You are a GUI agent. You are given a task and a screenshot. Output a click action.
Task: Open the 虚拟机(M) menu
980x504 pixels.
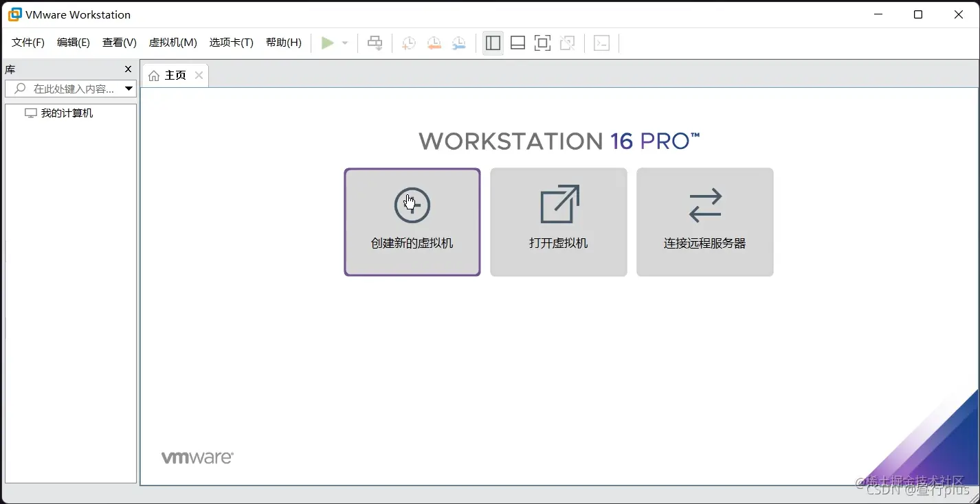coord(172,42)
